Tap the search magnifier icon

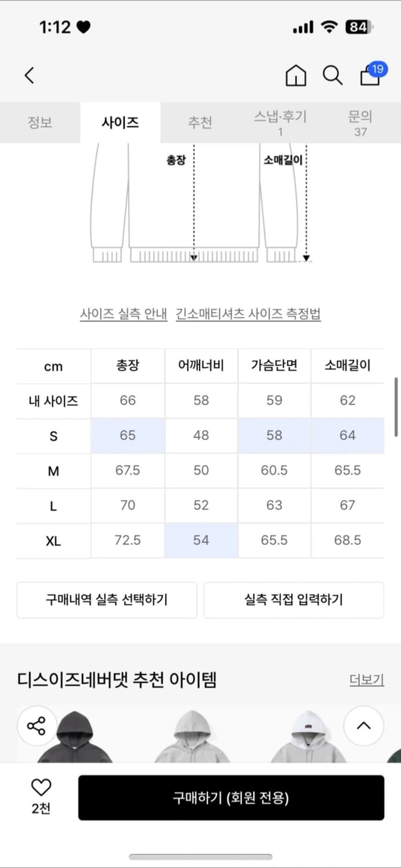(333, 75)
